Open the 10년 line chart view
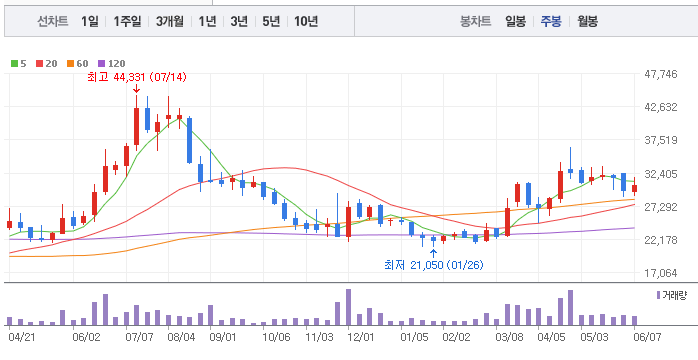Viewport: 698px width, 360px height. pyautogui.click(x=306, y=21)
